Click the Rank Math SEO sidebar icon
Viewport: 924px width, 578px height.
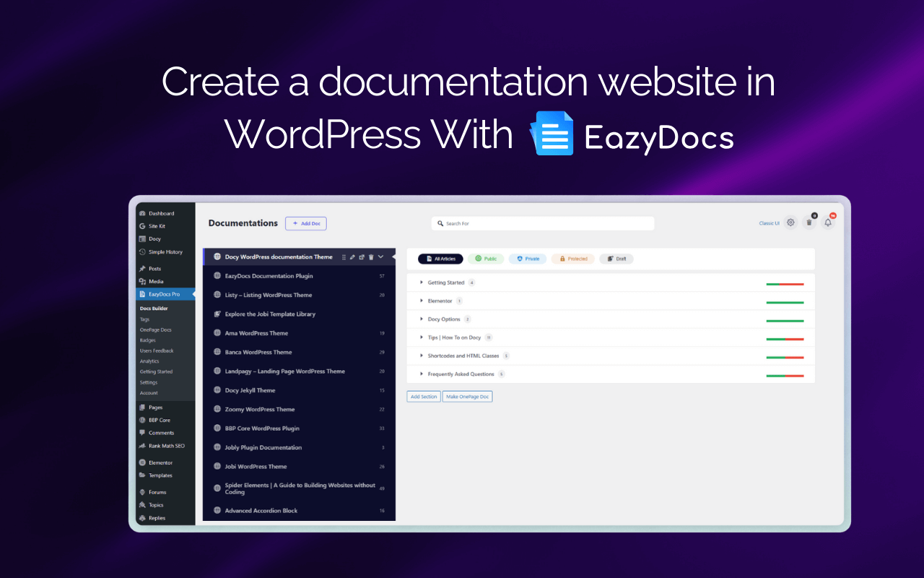[x=143, y=446]
